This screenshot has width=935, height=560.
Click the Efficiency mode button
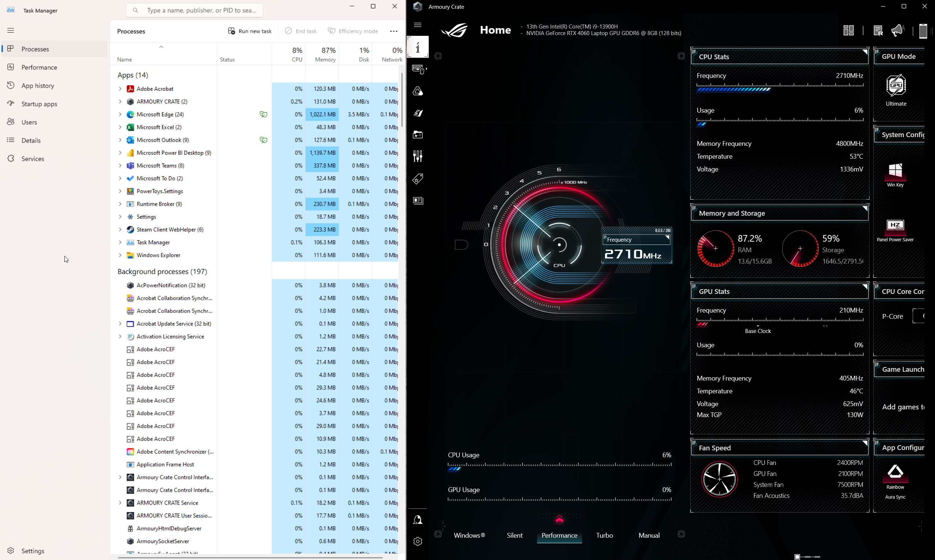coord(353,31)
